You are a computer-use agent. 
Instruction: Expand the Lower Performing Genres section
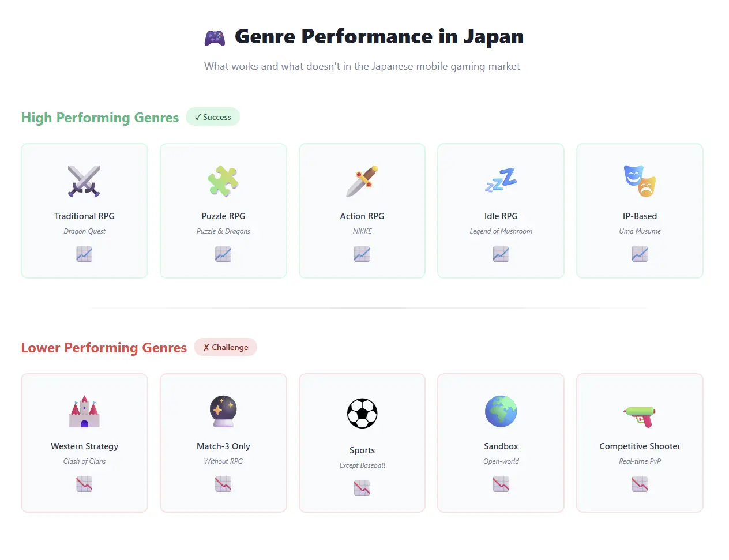tap(104, 348)
